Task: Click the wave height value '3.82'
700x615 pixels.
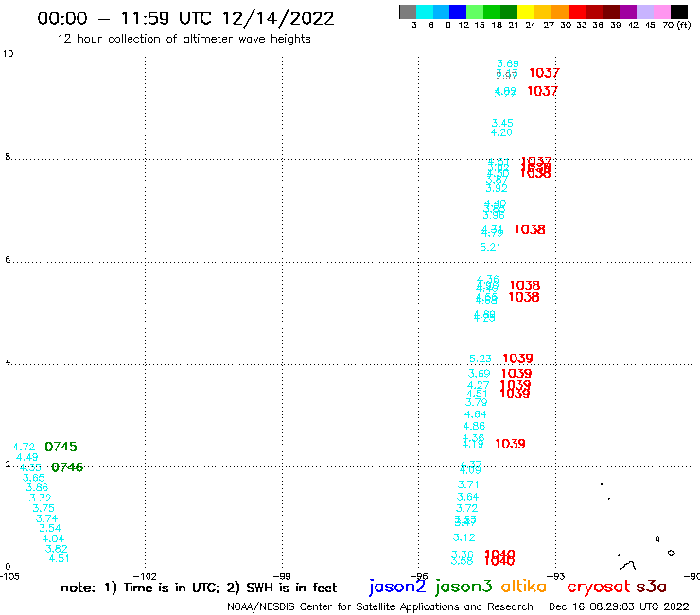Action: click(x=56, y=549)
